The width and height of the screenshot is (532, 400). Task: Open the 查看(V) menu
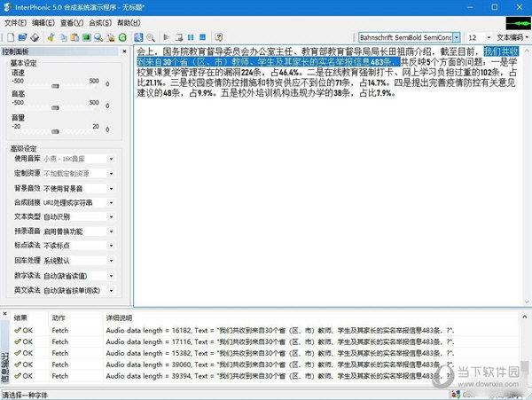[x=72, y=23]
